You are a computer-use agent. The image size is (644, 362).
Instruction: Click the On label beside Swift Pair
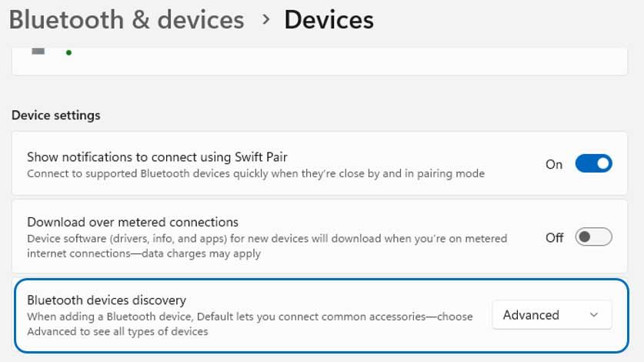[x=554, y=164]
